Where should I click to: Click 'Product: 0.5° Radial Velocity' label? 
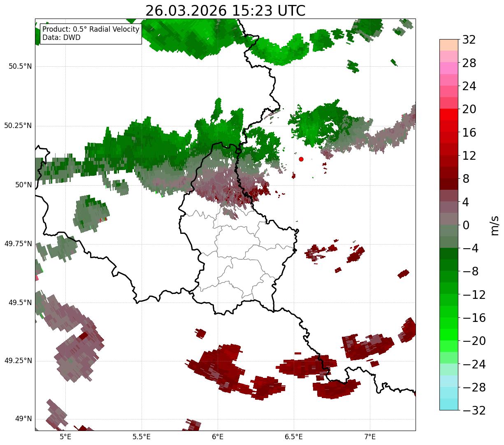(x=91, y=30)
